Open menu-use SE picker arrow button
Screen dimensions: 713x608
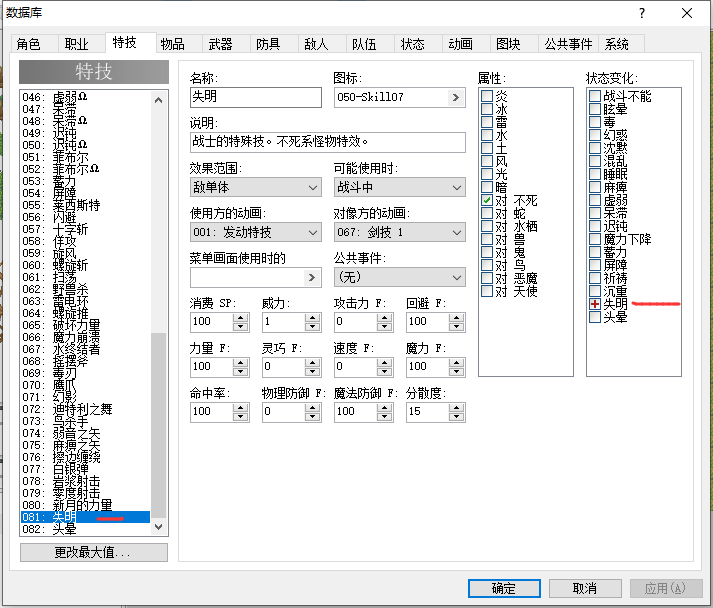coord(312,277)
